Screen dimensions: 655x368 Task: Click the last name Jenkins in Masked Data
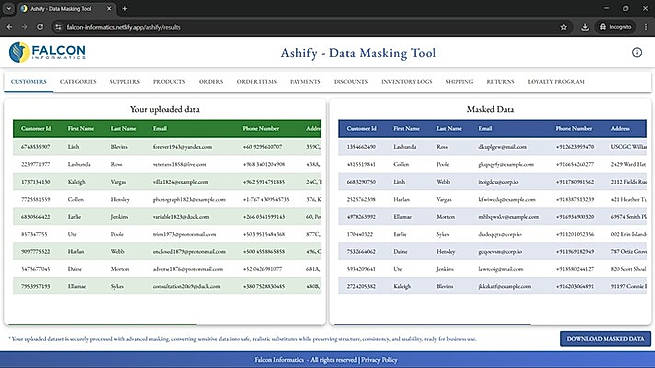tap(445, 269)
